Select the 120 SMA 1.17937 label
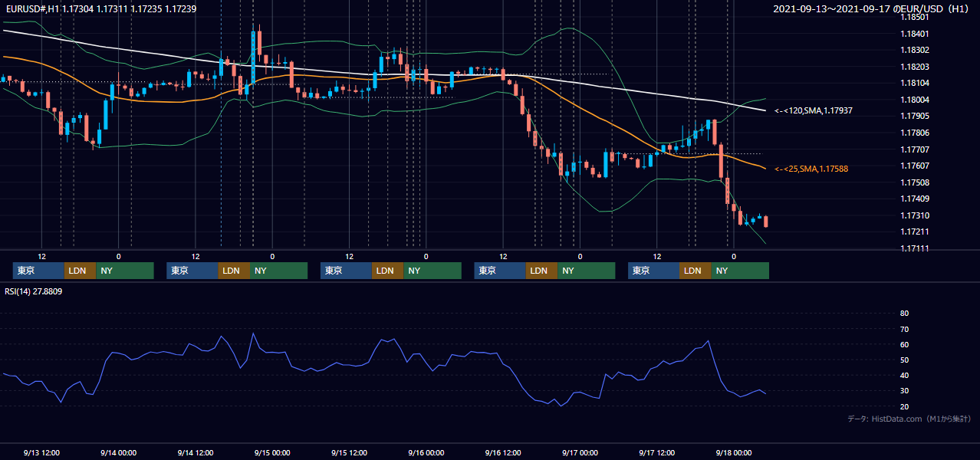 (814, 111)
